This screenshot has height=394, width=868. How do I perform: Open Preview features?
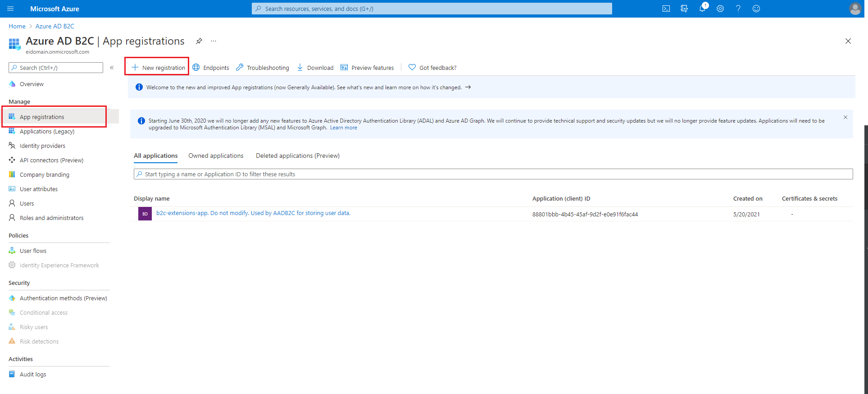coord(367,68)
